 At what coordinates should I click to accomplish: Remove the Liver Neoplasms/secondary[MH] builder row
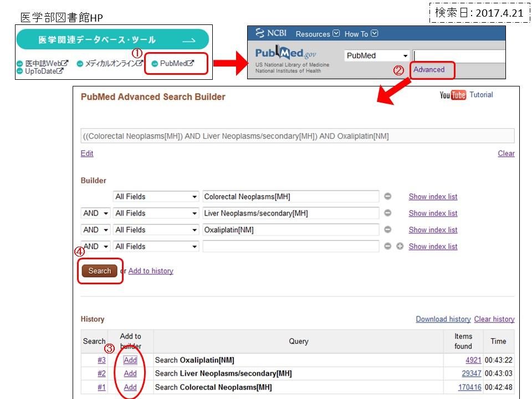pos(387,213)
